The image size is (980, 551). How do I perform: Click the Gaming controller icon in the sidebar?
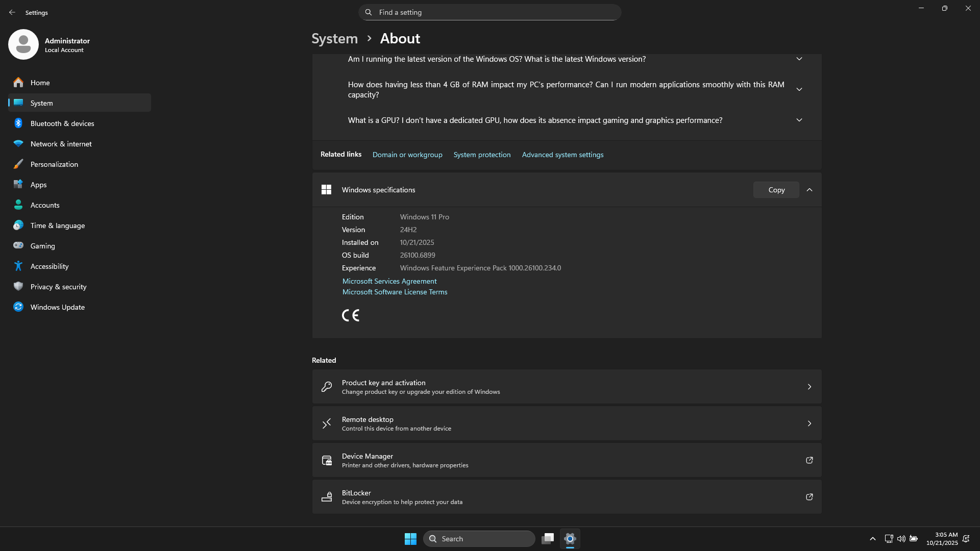coord(18,246)
